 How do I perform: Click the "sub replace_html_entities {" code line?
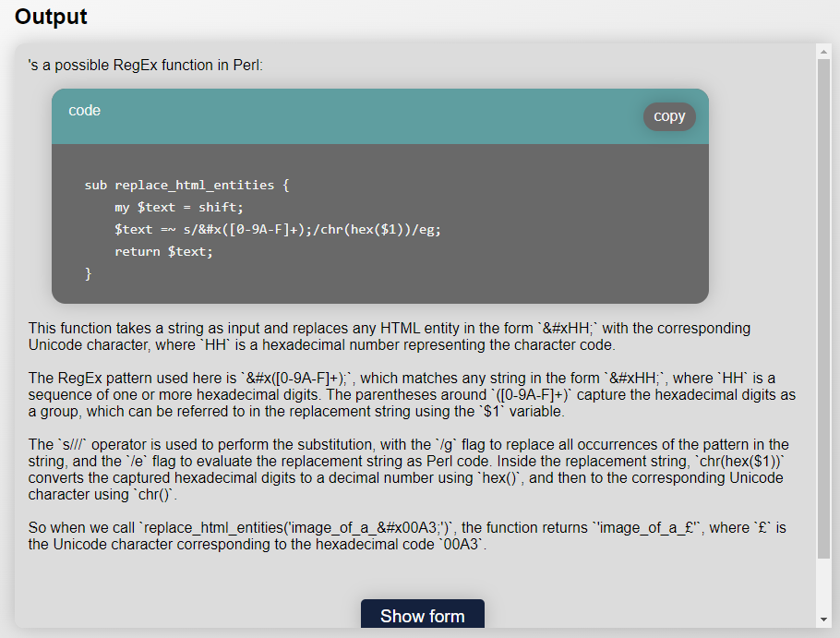click(x=186, y=186)
